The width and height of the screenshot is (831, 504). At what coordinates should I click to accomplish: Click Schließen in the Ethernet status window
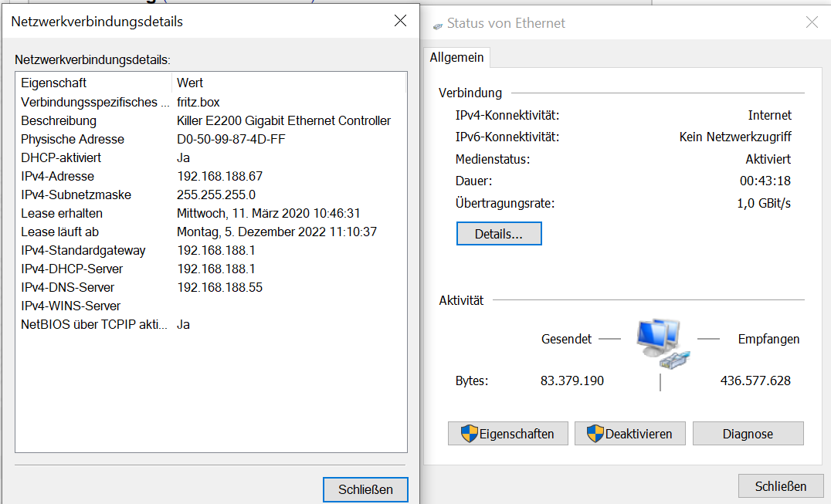pos(781,486)
